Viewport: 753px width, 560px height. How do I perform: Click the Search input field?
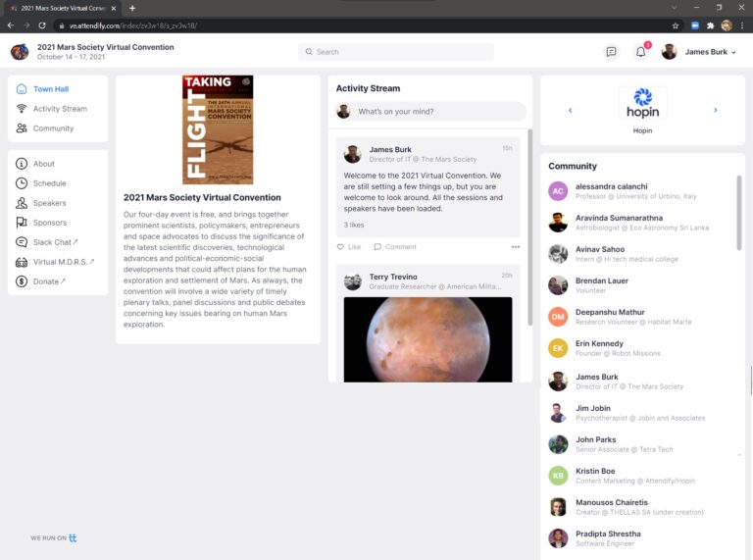(x=396, y=52)
